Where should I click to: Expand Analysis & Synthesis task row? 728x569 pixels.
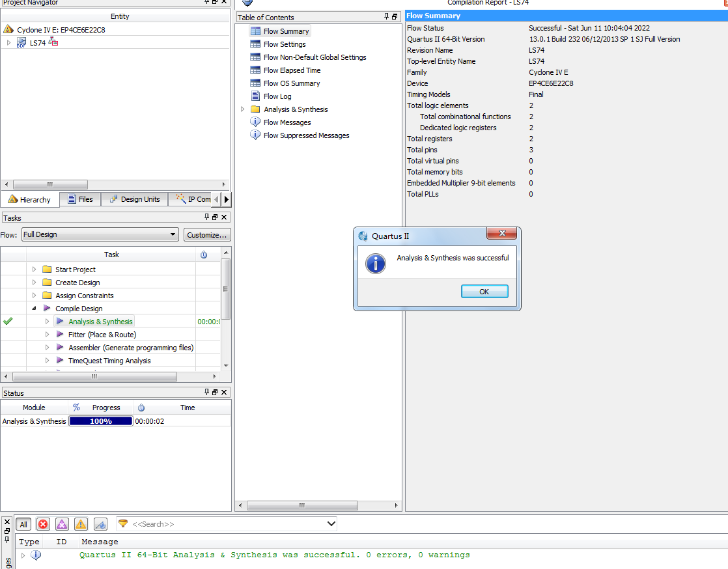[x=47, y=321]
